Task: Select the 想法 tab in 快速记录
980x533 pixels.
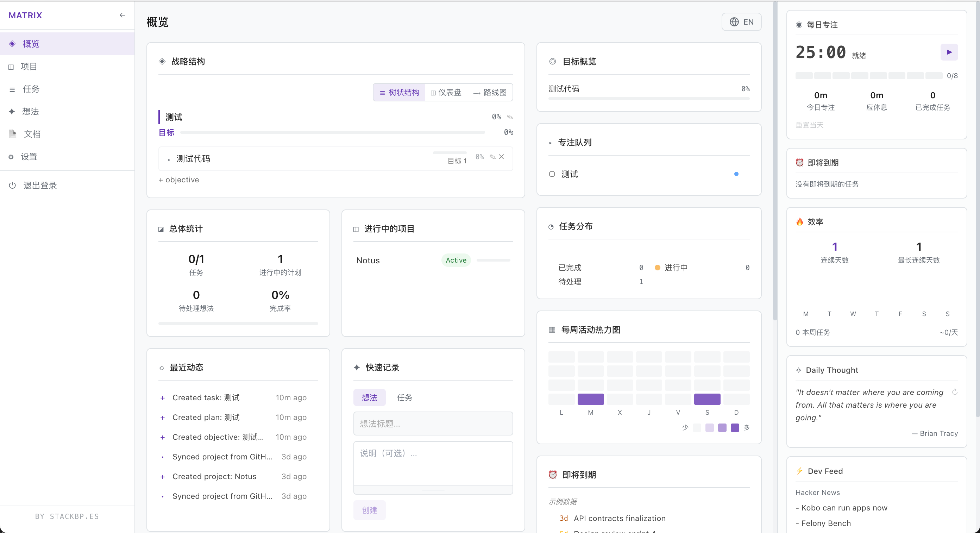Action: (x=369, y=397)
